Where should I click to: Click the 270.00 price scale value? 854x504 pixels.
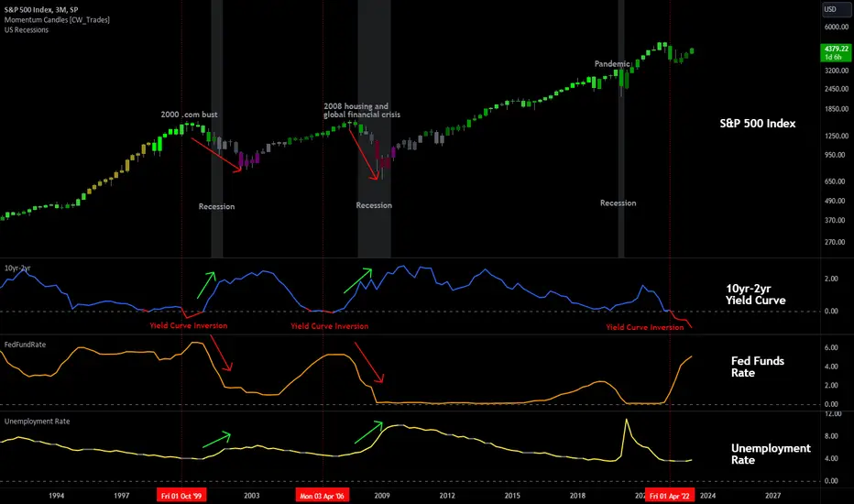coord(837,242)
